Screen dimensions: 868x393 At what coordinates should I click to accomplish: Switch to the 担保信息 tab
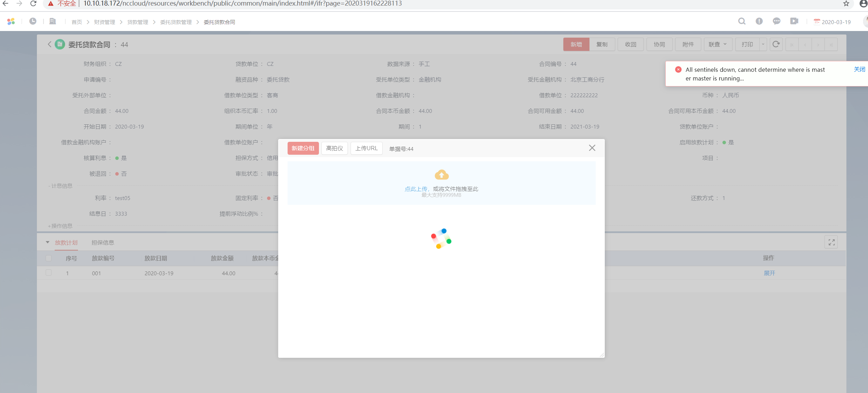[103, 242]
